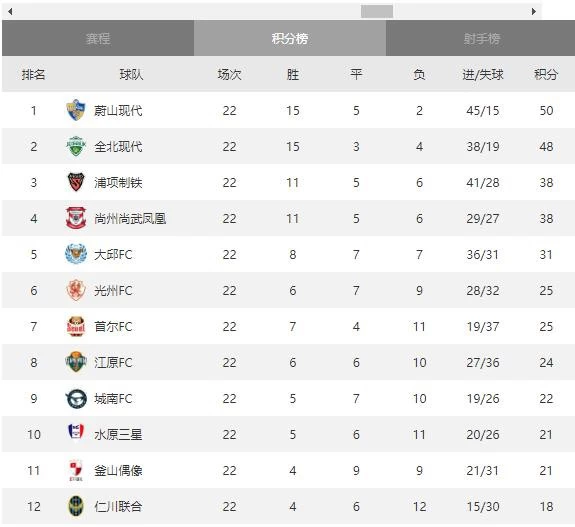575x527 pixels.
Task: Click the left scroll arrow
Action: point(10,11)
